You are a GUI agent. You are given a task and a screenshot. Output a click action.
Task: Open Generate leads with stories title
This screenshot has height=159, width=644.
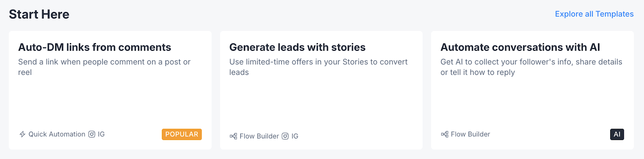tap(297, 47)
